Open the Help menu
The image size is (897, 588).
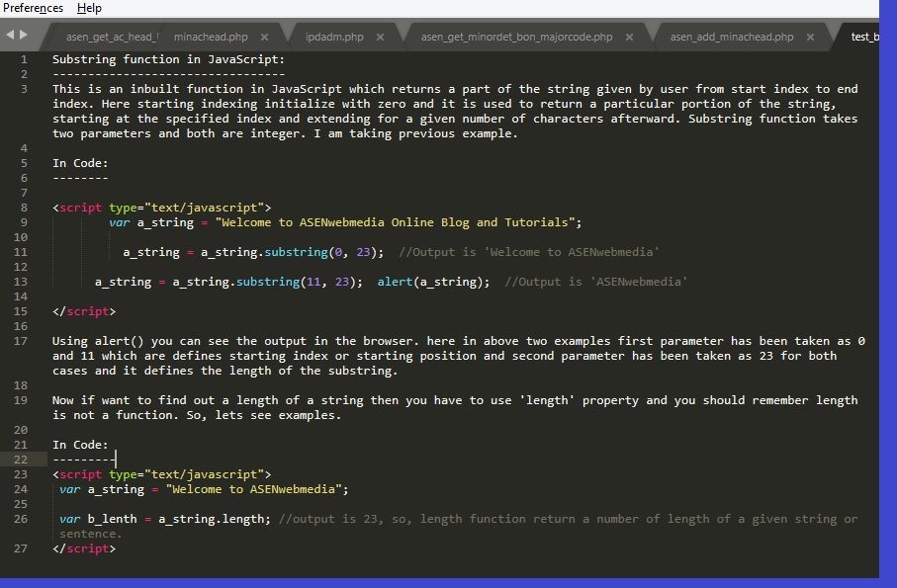tap(87, 8)
